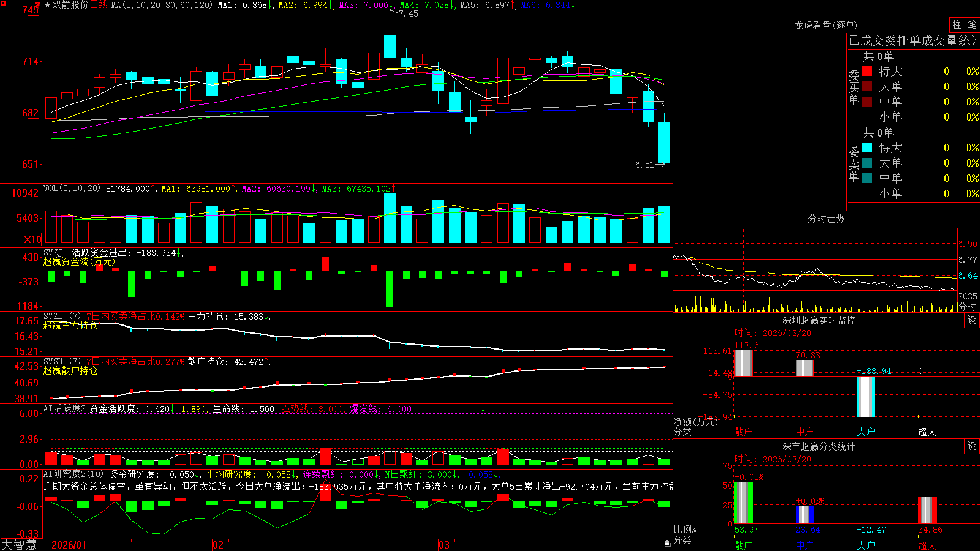This screenshot has width=980, height=551.
Task: Click the 2026/01 timeline marker
Action: pyautogui.click(x=69, y=545)
